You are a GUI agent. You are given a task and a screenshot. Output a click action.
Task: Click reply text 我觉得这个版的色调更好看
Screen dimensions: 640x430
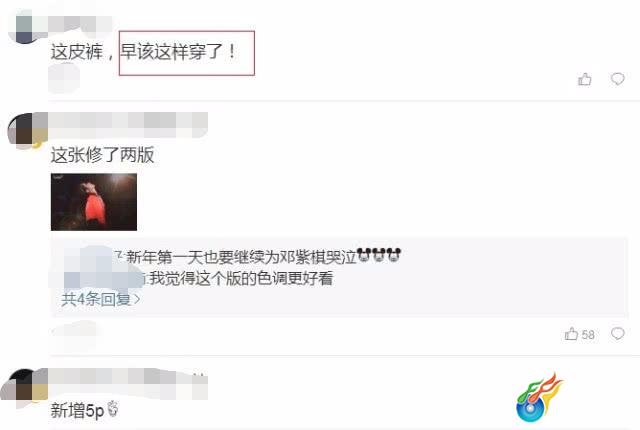click(x=241, y=278)
